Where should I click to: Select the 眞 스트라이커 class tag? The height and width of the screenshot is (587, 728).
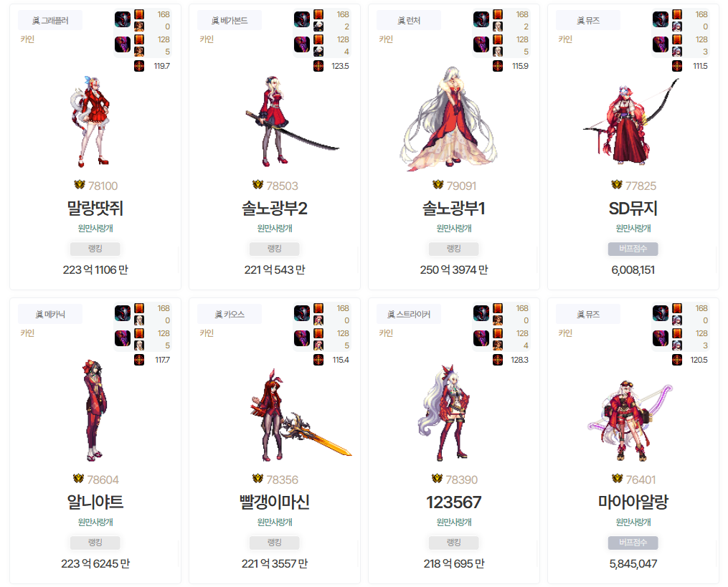pos(409,314)
